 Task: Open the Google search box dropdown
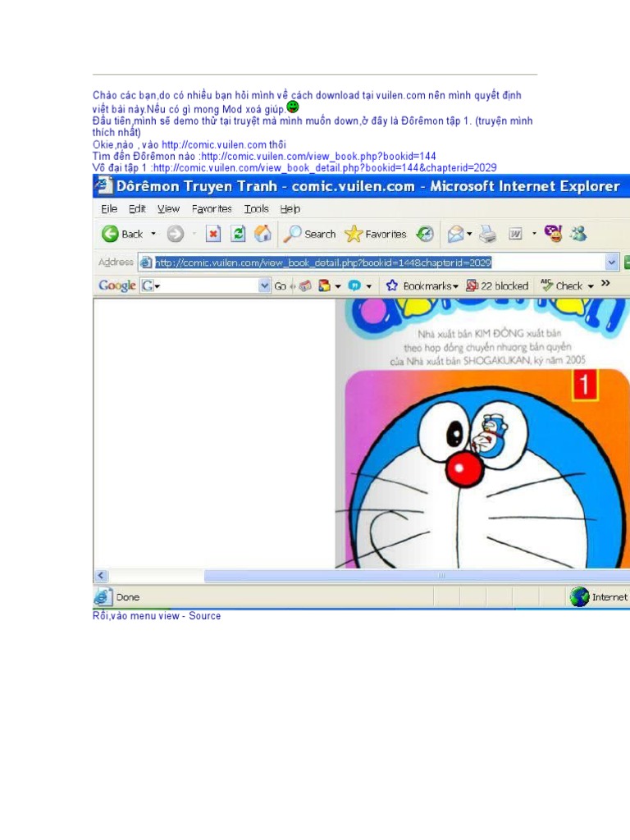(264, 285)
